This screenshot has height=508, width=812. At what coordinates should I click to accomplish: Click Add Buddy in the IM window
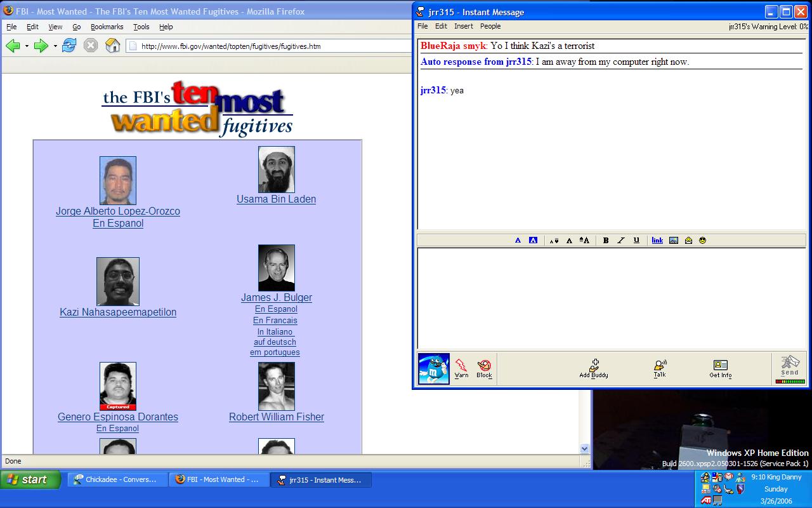pyautogui.click(x=594, y=368)
